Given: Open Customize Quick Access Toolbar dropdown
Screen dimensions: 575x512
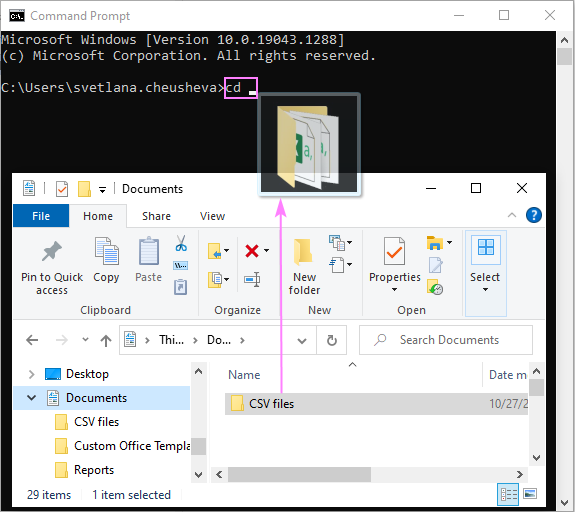Looking at the screenshot, I should 103,190.
